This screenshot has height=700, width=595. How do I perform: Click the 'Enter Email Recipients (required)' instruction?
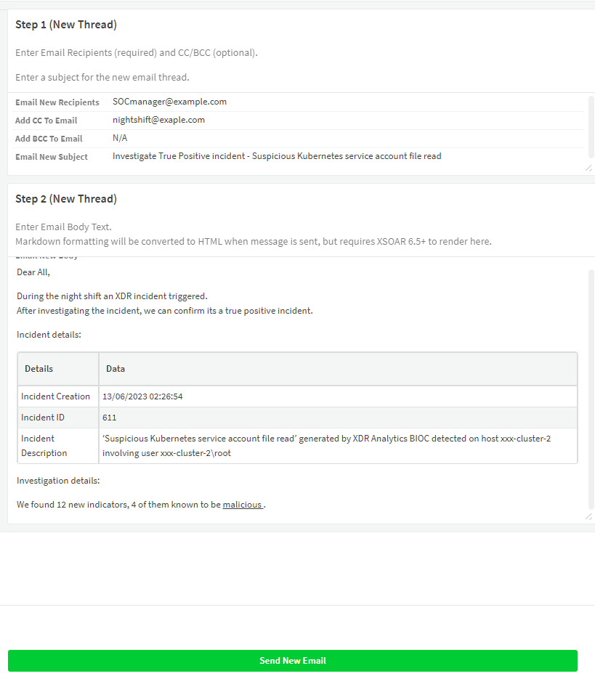[x=137, y=53]
